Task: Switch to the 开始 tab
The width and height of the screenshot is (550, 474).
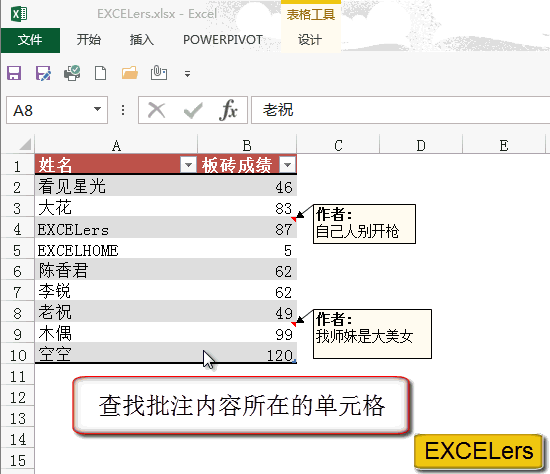Action: click(x=89, y=40)
